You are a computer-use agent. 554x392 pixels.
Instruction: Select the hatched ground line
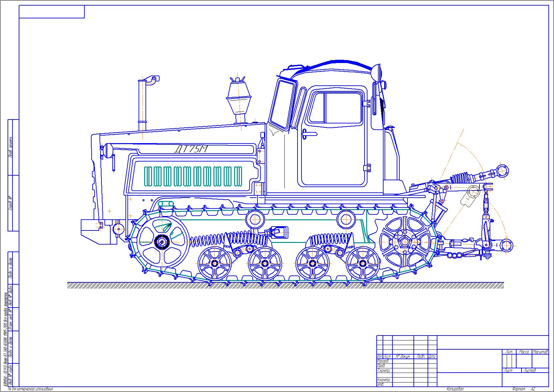(285, 285)
